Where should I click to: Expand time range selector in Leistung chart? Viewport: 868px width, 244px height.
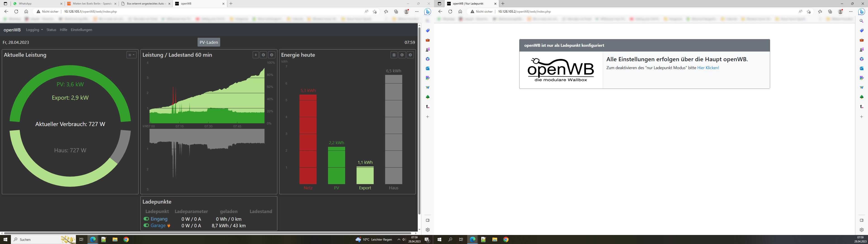256,55
